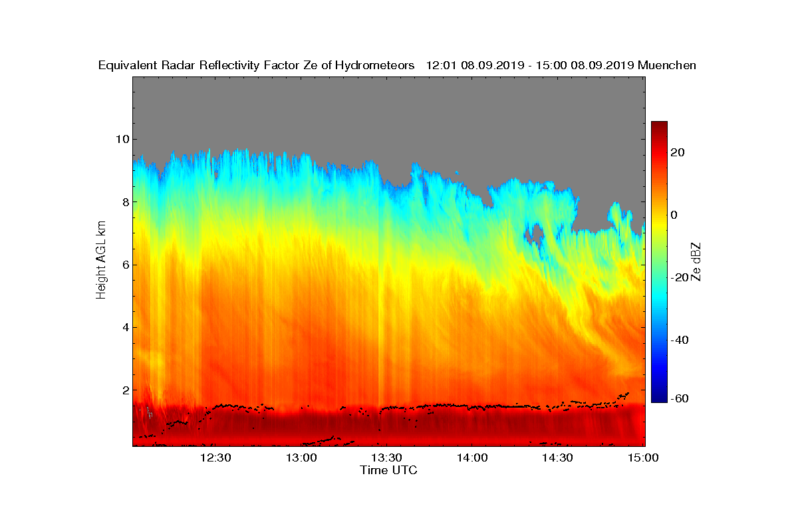This screenshot has height=532, width=798.
Task: Click the dark blue bottom of the colorbar
Action: click(x=659, y=397)
